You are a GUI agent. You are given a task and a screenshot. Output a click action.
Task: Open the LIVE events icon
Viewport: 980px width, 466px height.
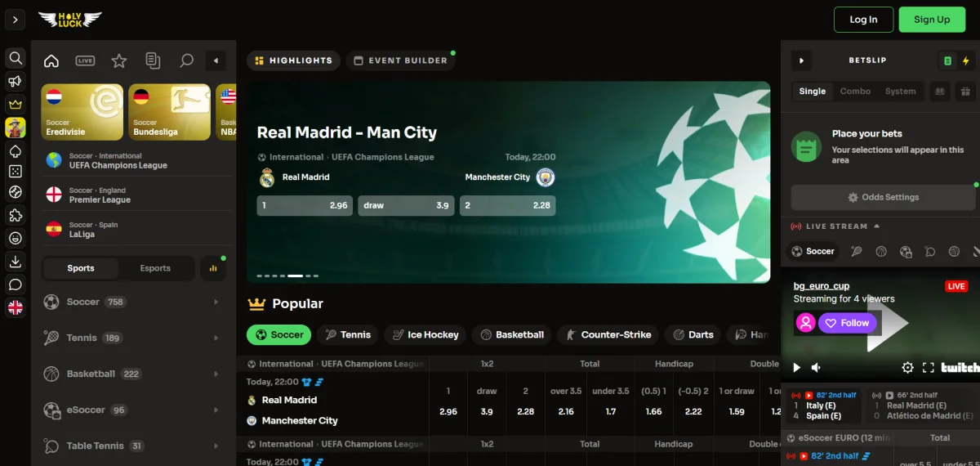pyautogui.click(x=85, y=60)
